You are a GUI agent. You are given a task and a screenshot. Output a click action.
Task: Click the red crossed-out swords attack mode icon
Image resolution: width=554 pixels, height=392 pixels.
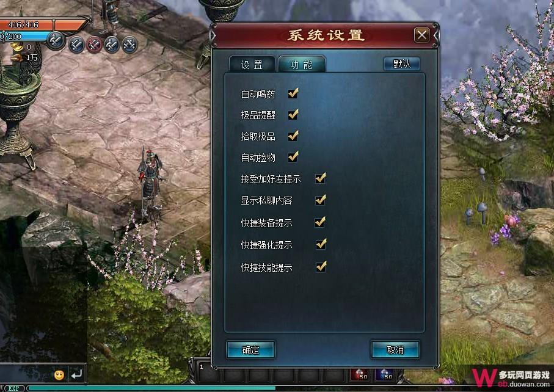93,45
